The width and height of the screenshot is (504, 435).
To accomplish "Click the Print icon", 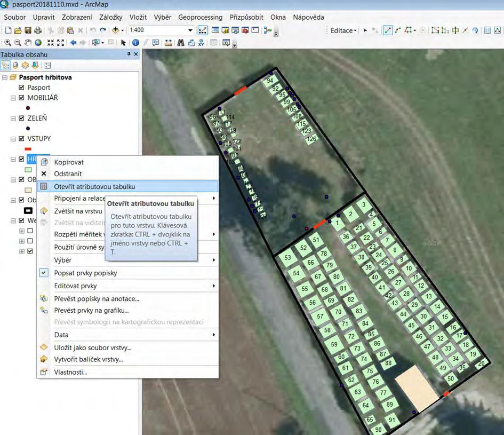I will tap(38, 30).
